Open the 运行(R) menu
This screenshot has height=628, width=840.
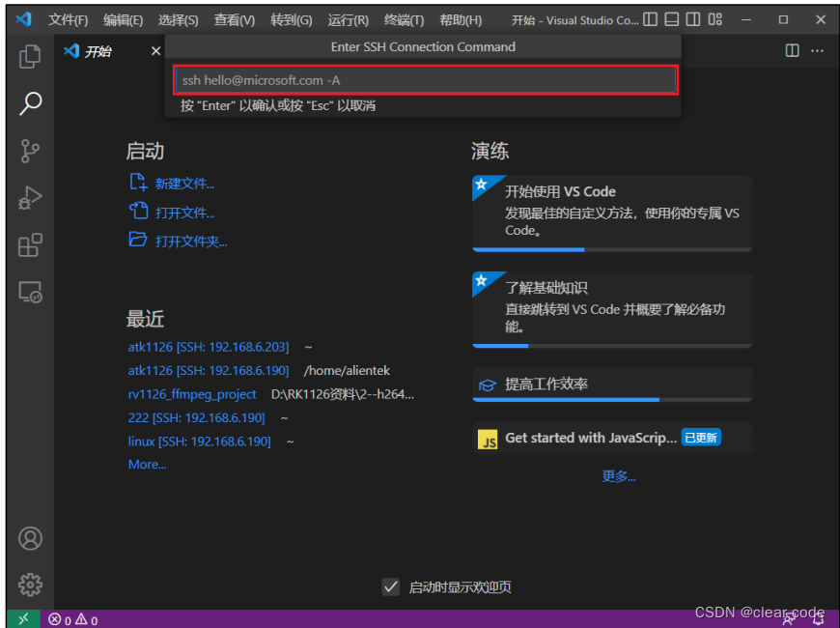[x=348, y=20]
